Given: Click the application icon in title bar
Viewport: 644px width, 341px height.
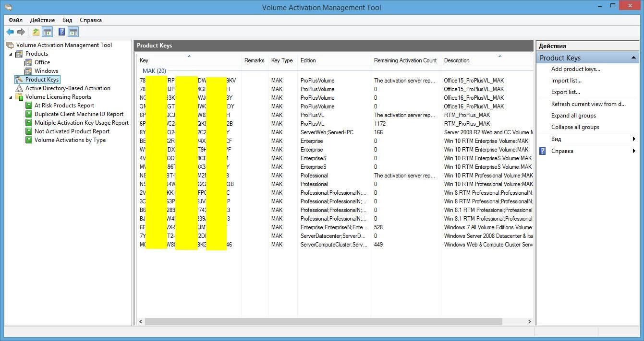Looking at the screenshot, I should tap(8, 7).
